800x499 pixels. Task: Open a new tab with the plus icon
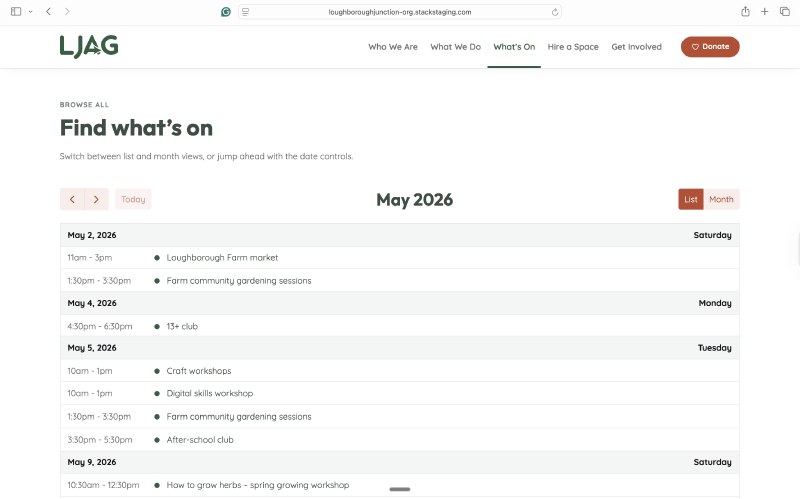(764, 11)
